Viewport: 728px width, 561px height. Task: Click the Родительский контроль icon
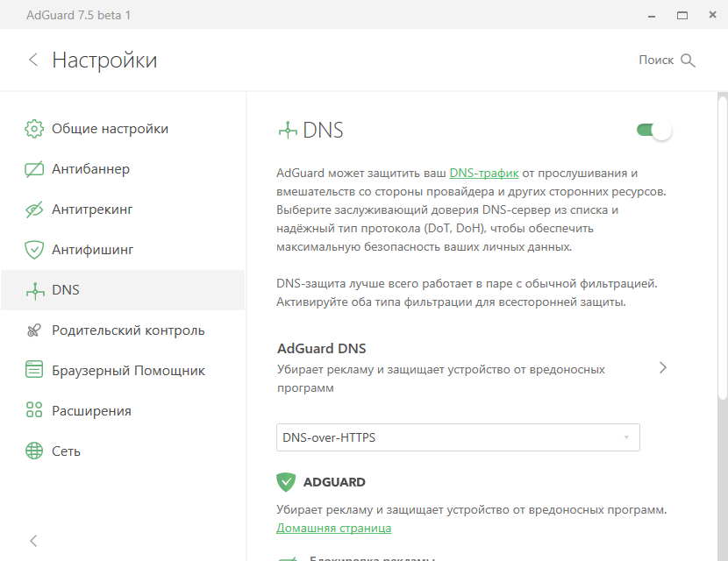click(x=34, y=330)
